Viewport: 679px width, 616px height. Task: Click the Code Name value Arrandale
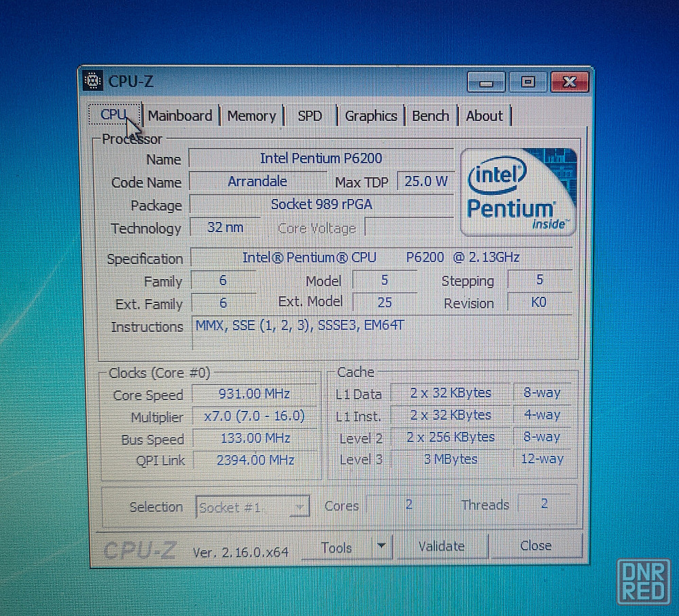257,181
